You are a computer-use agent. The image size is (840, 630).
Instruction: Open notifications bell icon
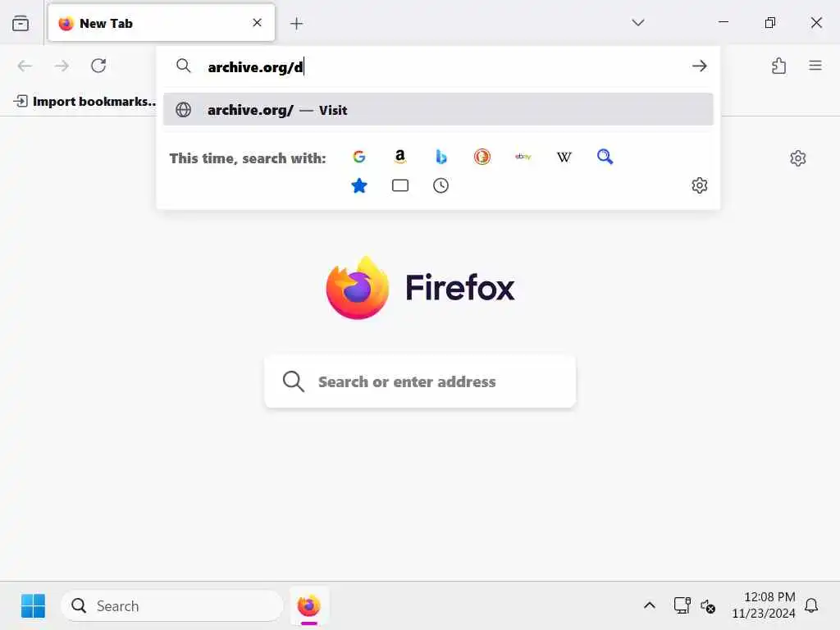click(811, 605)
